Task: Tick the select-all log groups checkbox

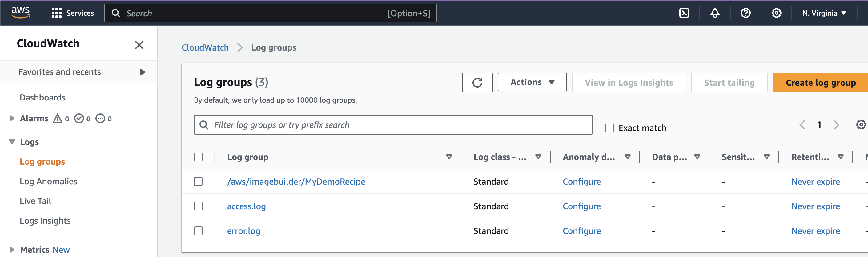Action: tap(198, 157)
